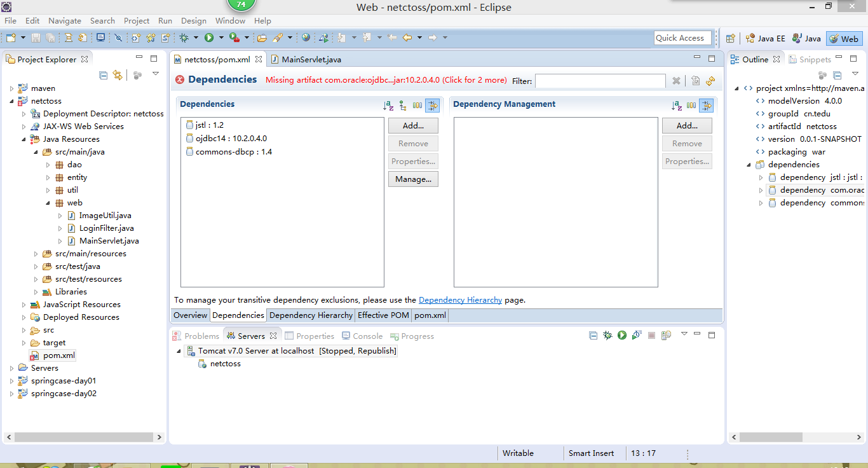Click the Open Type folder icon in toolbar
This screenshot has height=468, width=868.
coord(262,38)
